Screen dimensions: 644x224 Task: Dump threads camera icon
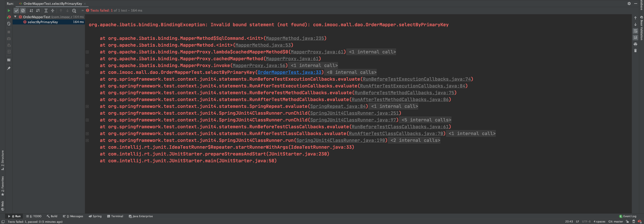pyautogui.click(x=9, y=39)
